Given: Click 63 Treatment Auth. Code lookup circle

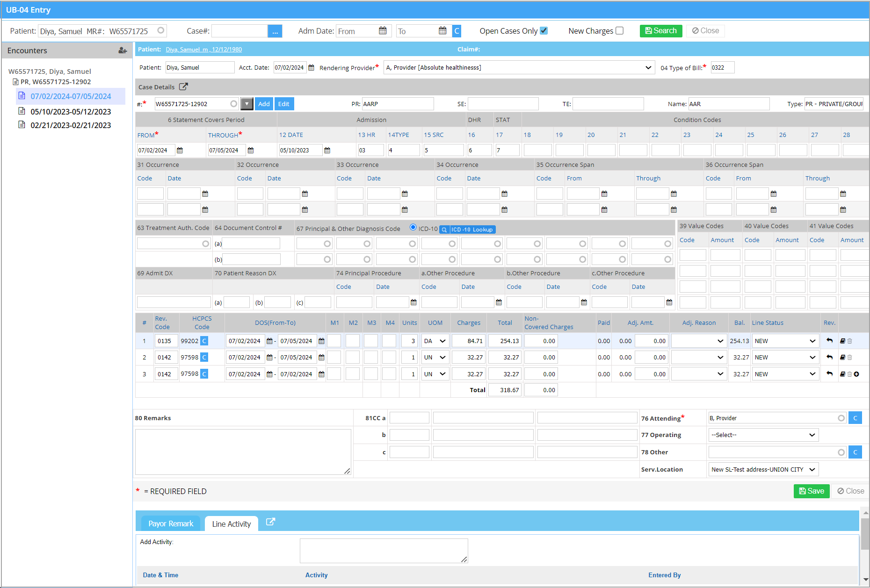Looking at the screenshot, I should point(206,244).
